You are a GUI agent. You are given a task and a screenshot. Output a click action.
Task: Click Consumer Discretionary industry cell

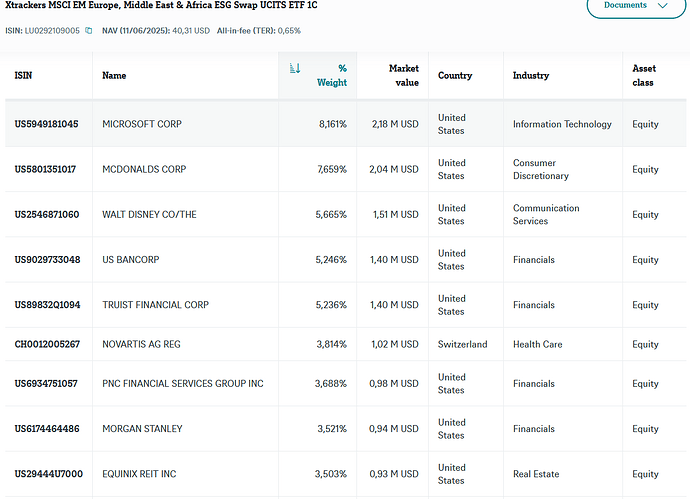(x=540, y=169)
